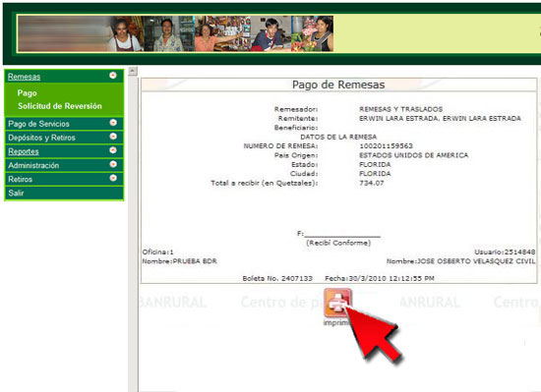Open Depósitos y Retiros menu

click(41, 138)
